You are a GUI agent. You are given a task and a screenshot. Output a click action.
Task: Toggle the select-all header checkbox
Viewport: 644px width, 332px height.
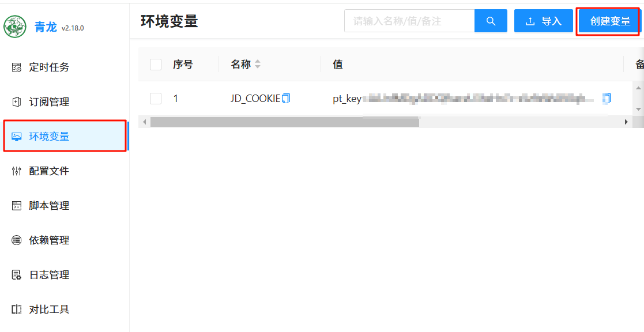point(156,65)
